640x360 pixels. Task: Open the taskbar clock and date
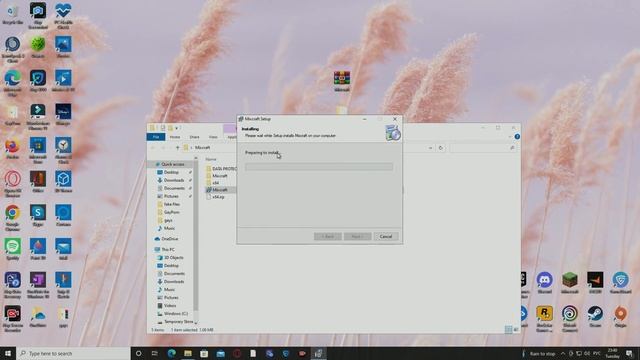click(612, 353)
